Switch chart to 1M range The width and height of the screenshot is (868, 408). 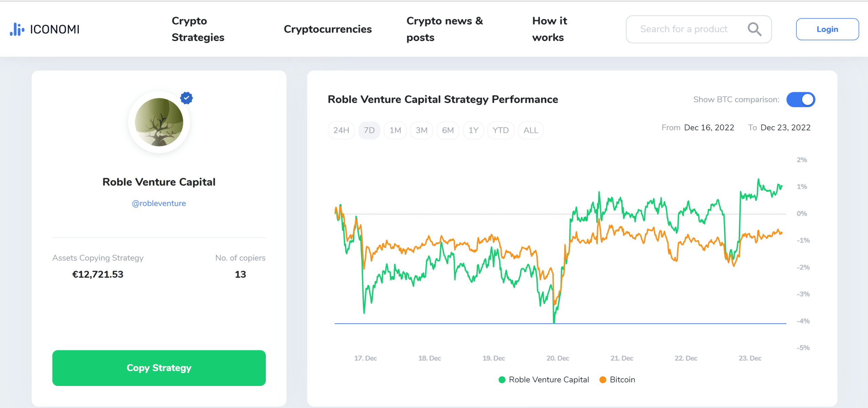point(395,130)
